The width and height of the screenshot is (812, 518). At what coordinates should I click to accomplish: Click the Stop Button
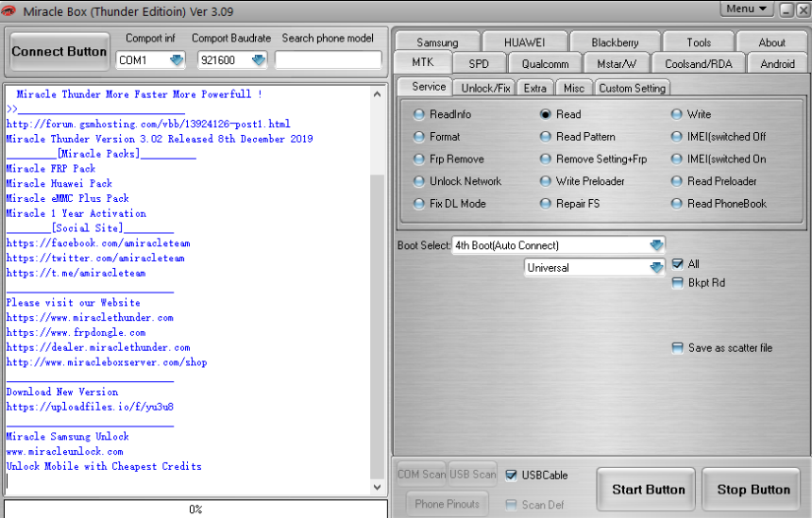[752, 489]
